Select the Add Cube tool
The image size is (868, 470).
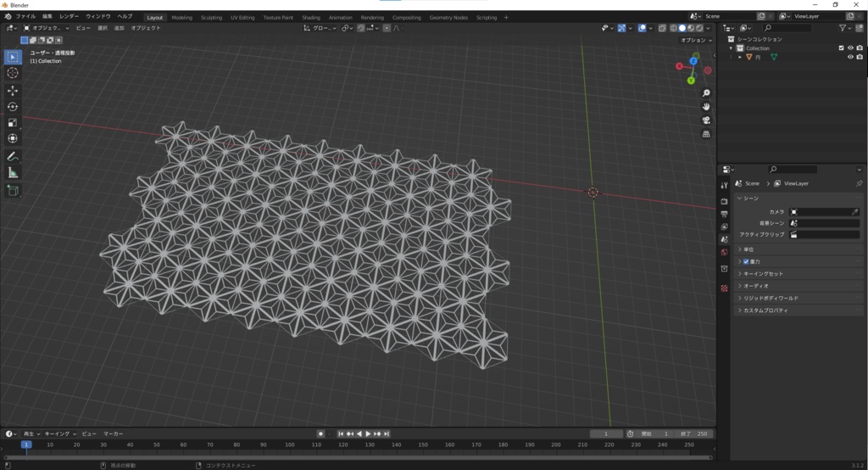tap(13, 191)
